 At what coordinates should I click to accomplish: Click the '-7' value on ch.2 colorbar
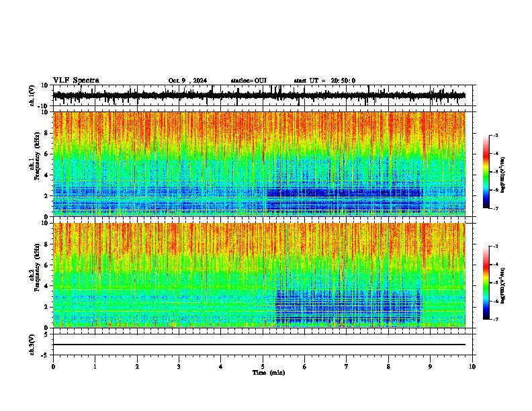tap(496, 320)
